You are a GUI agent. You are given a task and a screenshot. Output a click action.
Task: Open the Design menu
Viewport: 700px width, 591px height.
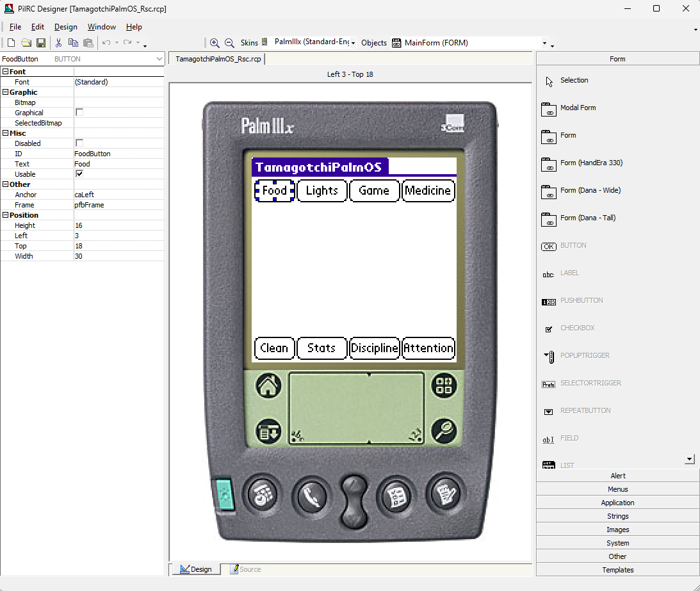(x=65, y=27)
